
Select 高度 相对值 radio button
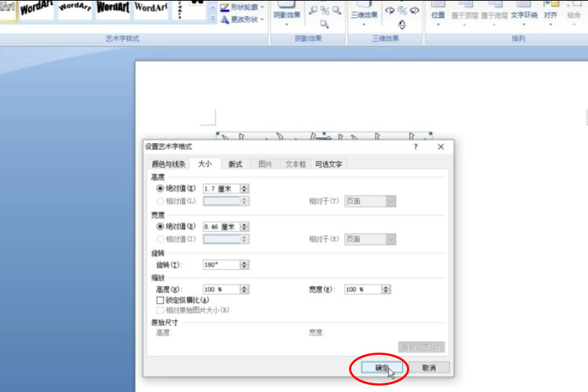(160, 201)
